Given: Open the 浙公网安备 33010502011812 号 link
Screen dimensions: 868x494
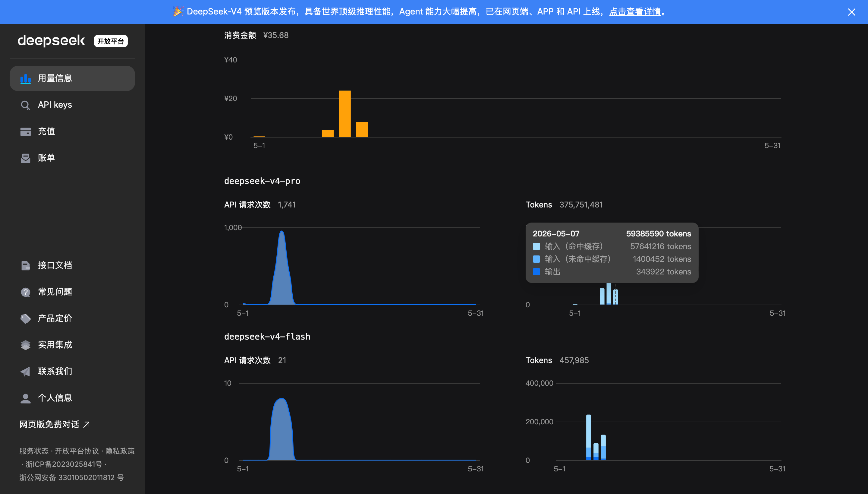Looking at the screenshot, I should pyautogui.click(x=71, y=477).
